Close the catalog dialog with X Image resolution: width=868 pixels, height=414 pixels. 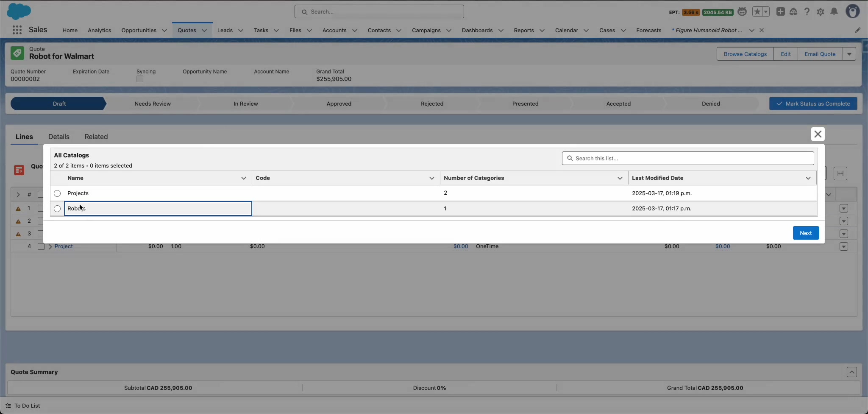coord(818,134)
